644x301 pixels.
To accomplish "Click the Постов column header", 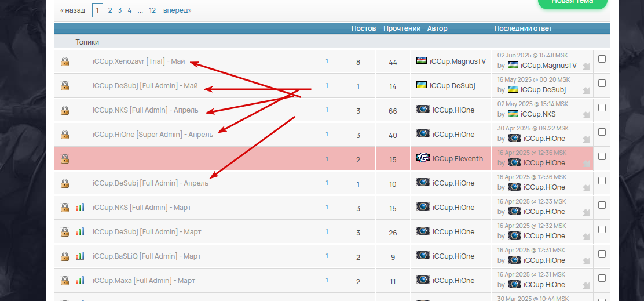I will coord(364,28).
